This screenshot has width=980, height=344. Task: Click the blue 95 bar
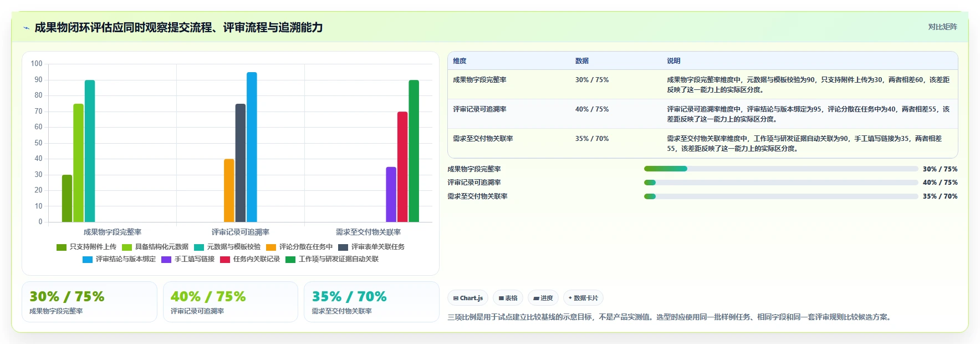pyautogui.click(x=252, y=147)
